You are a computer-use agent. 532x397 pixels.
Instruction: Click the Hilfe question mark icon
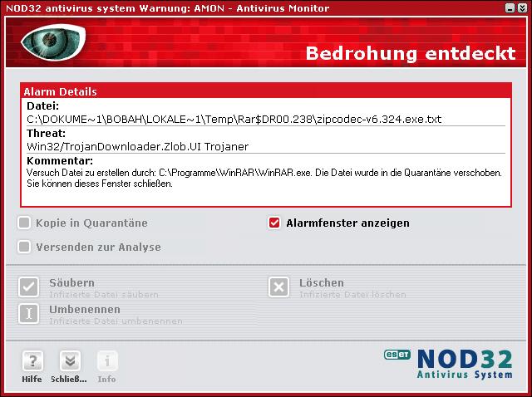pyautogui.click(x=32, y=360)
